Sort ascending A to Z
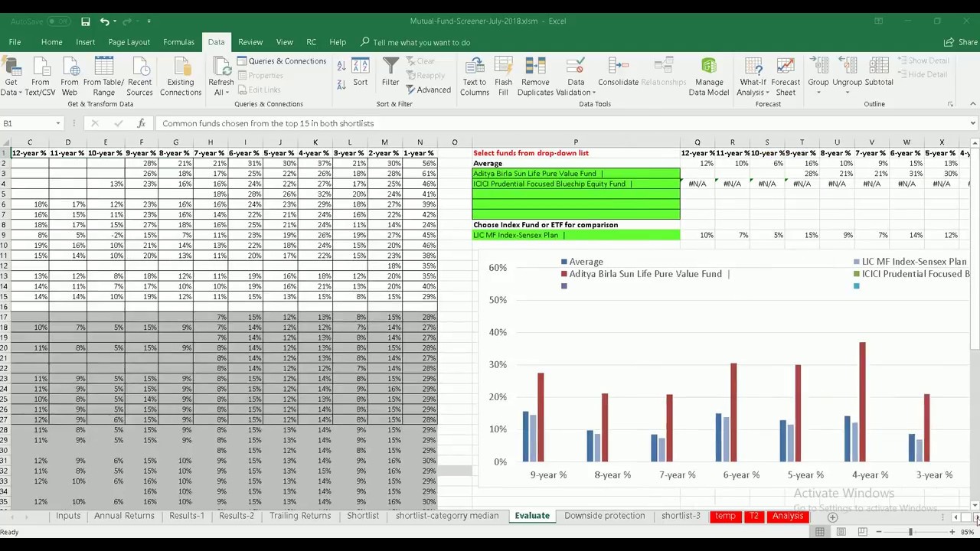Screen dimensions: 980x551 (x=341, y=67)
